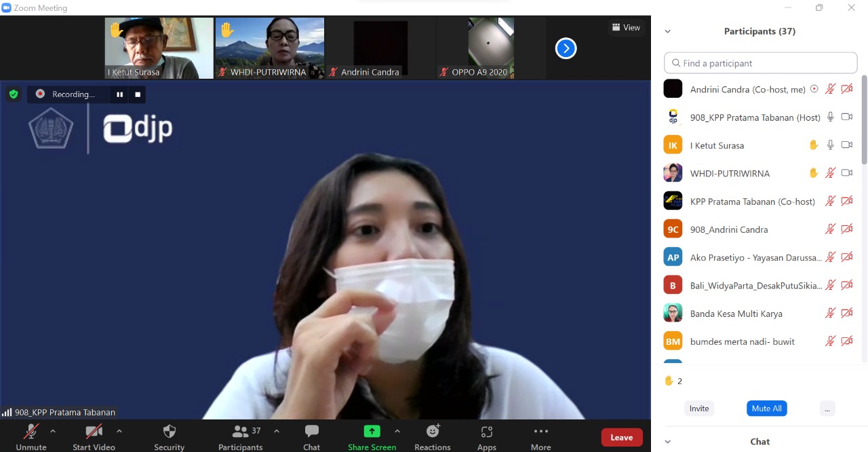The width and height of the screenshot is (868, 452).
Task: Expand audio options arrow next to Unmute
Action: coord(53,431)
